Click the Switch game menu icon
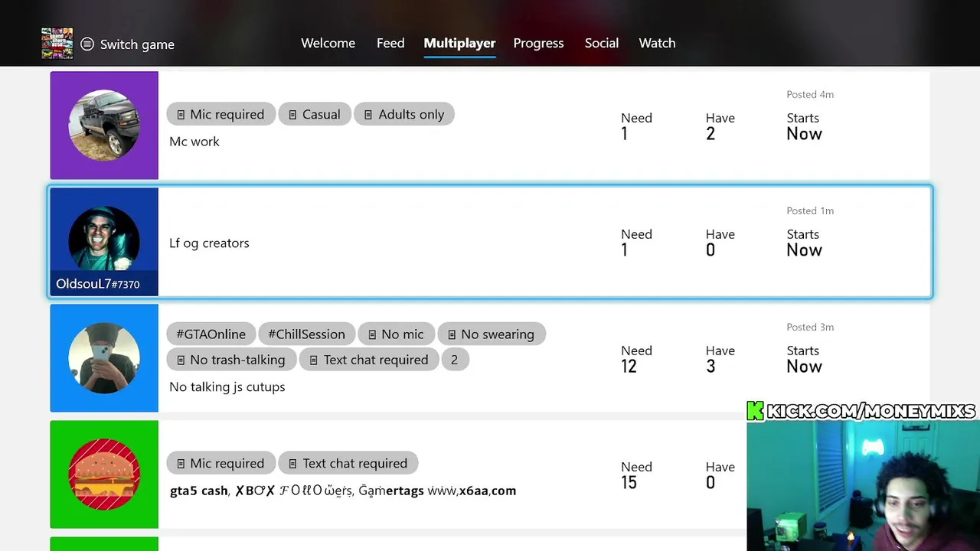The image size is (980, 551). (x=87, y=44)
